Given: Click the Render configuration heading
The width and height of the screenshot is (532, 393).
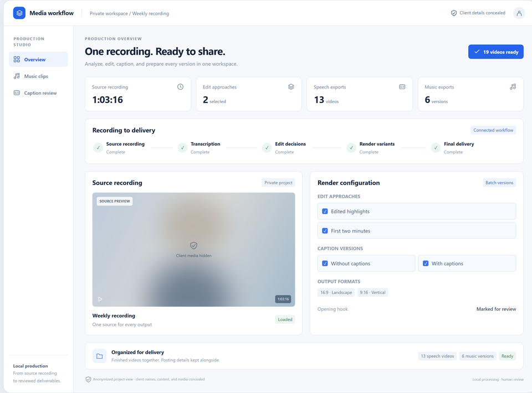Looking at the screenshot, I should (x=349, y=183).
